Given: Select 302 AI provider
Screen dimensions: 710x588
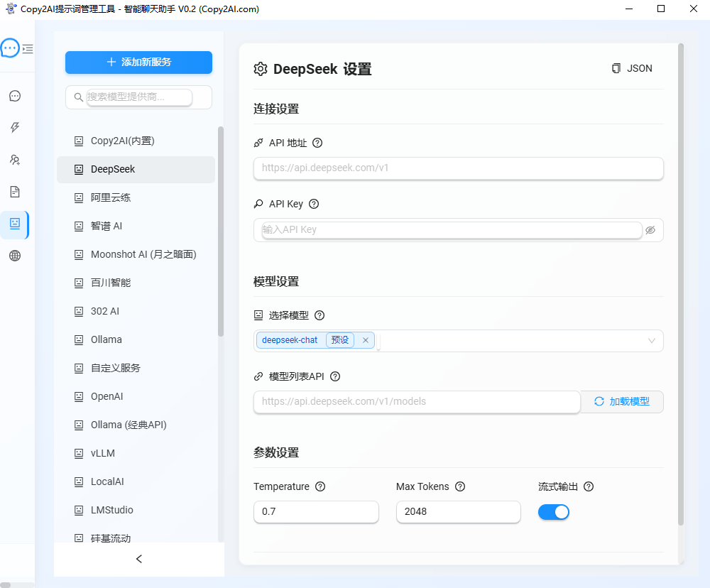Looking at the screenshot, I should coord(136,311).
